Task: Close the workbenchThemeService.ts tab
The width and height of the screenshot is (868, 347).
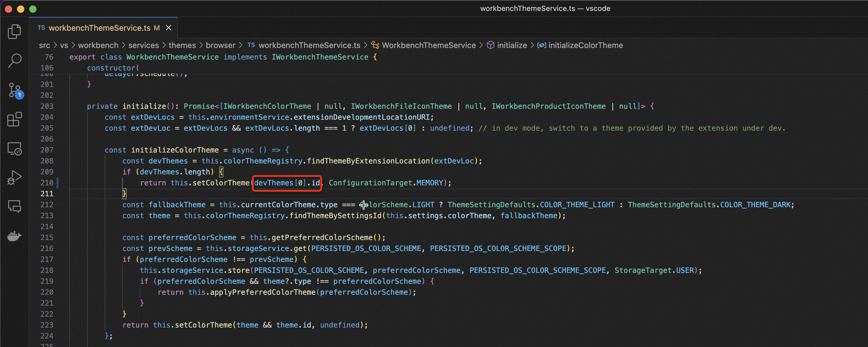Action: coord(169,28)
